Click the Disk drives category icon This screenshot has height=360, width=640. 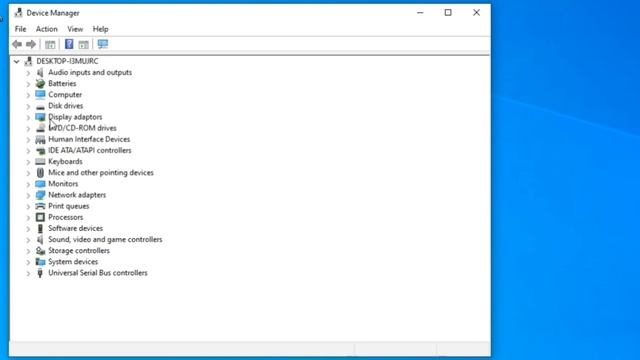pyautogui.click(x=40, y=106)
